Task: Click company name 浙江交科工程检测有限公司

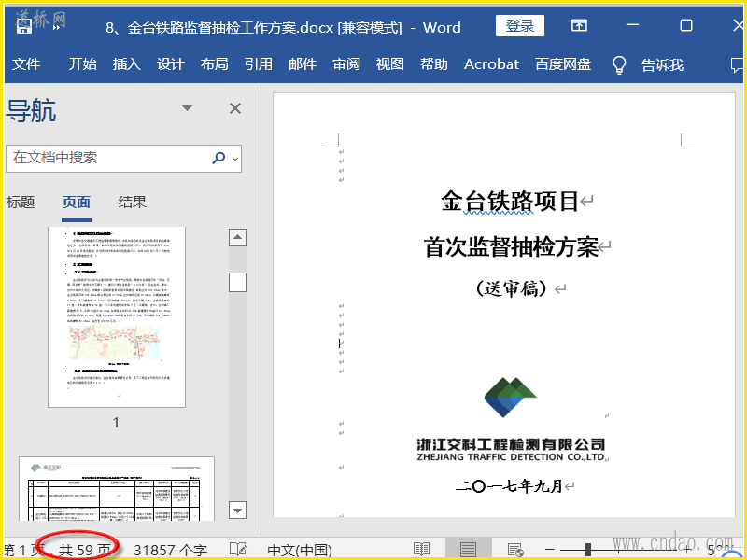Action: click(x=511, y=445)
